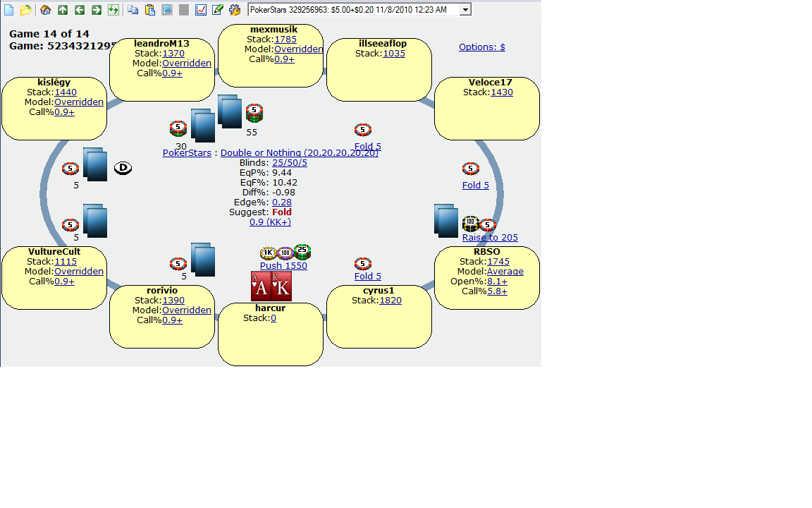812x508 pixels.
Task: Change RBSO's Model Average link
Action: pyautogui.click(x=505, y=272)
